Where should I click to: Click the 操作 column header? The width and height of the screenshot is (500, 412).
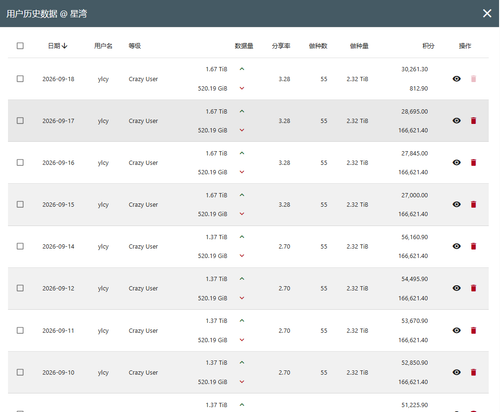[x=465, y=46]
